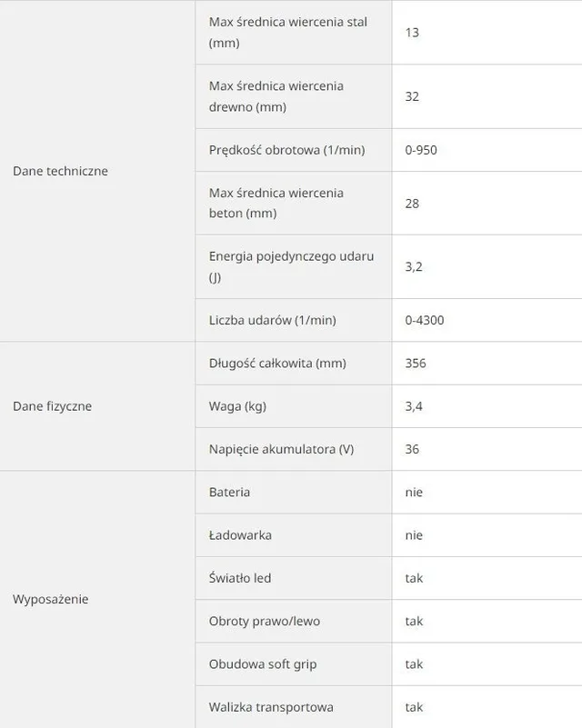Select the 0-4300 impacts value

tap(425, 320)
